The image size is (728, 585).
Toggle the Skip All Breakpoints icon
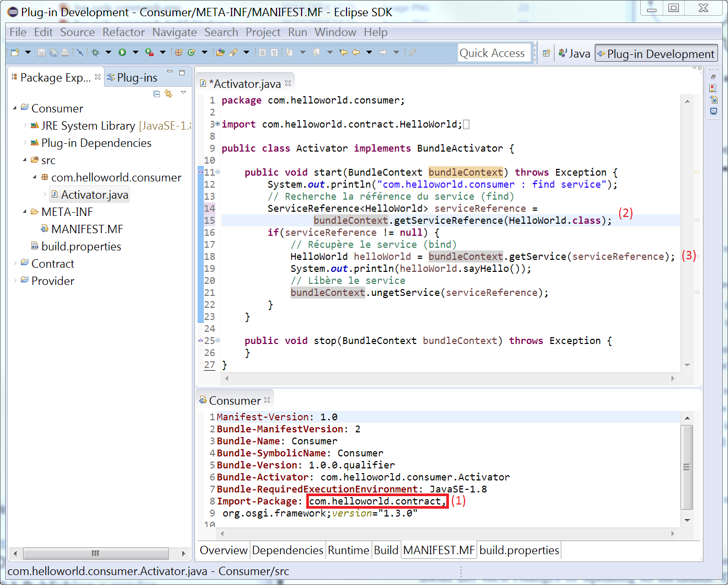[80, 52]
